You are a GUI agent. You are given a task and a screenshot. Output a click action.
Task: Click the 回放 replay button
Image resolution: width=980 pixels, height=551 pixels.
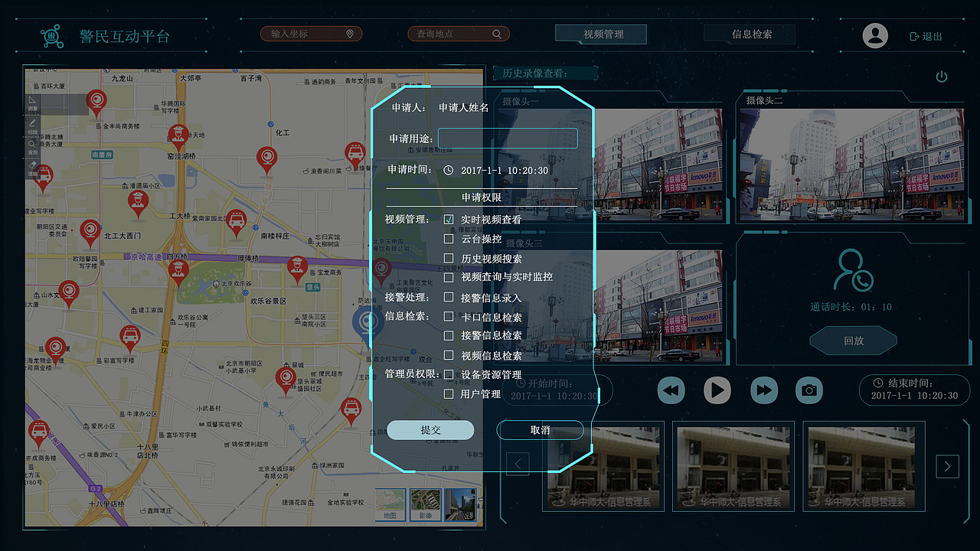[x=853, y=341]
